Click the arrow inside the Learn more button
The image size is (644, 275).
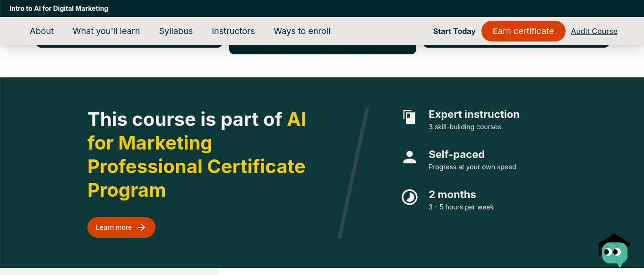pyautogui.click(x=141, y=227)
